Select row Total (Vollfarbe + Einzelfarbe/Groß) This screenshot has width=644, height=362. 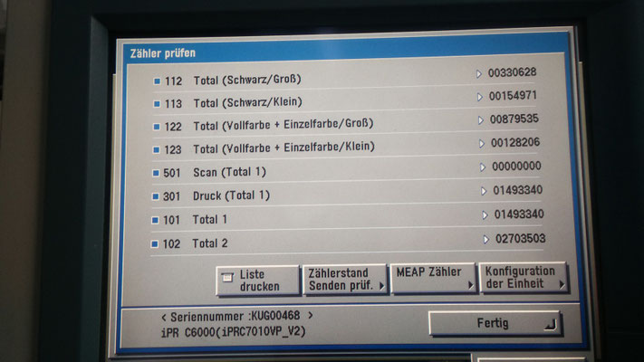click(x=284, y=124)
